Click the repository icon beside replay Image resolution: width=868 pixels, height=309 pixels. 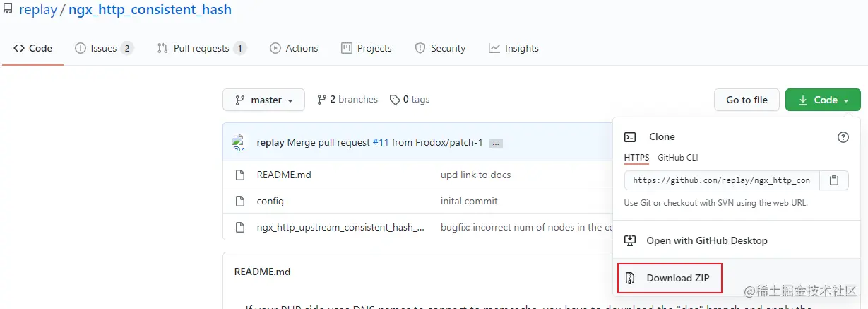pyautogui.click(x=8, y=10)
